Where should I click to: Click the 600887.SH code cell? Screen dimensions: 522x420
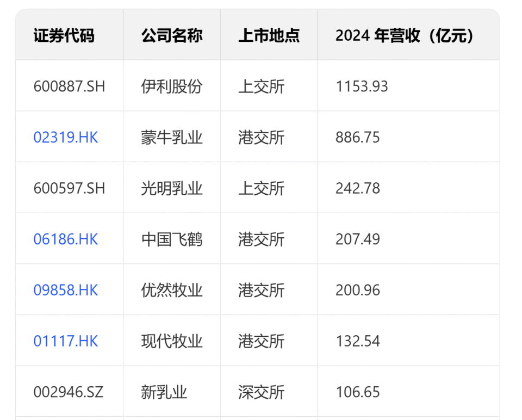[69, 87]
